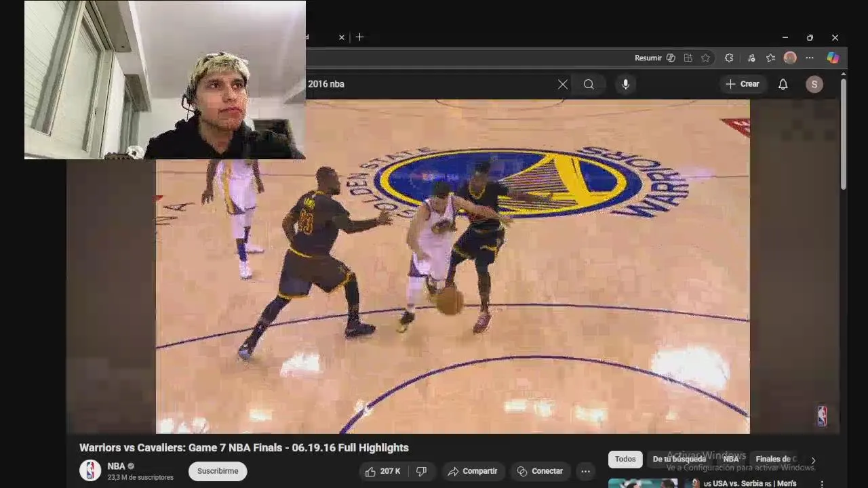
Task: Like the video showing 207 K
Action: coord(383,471)
